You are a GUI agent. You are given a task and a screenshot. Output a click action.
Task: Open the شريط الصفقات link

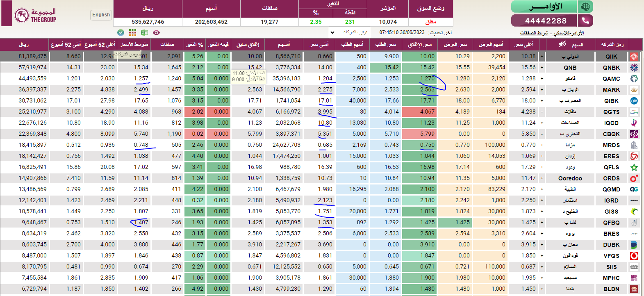point(534,33)
